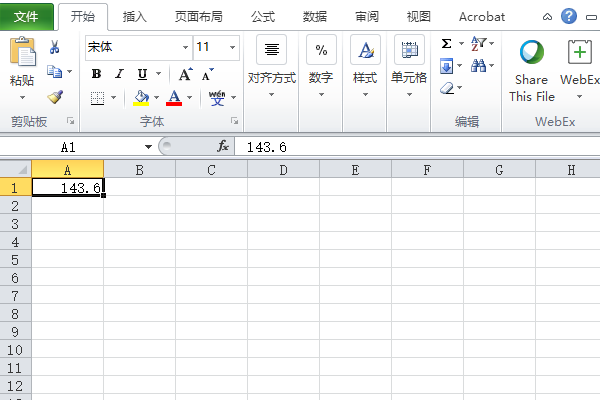Switch to the 页面布局 tab
This screenshot has width=600, height=400.
pos(199,16)
